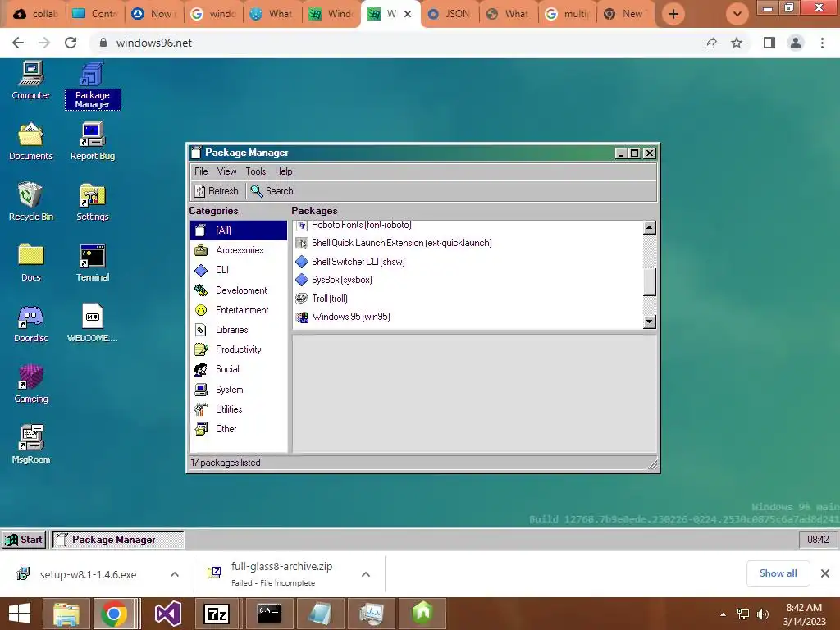Select Windows 95 (win95) package
Screen dimensions: 840x630
coord(468,317)
